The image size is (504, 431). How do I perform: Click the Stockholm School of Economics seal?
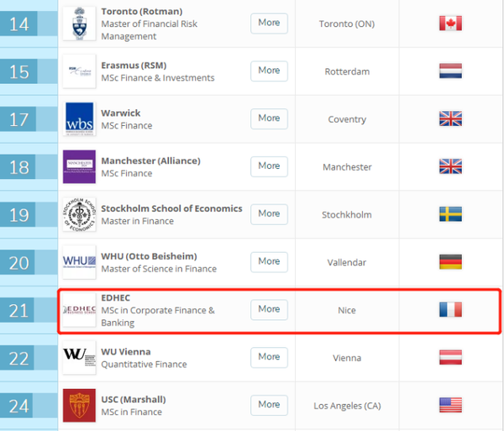[79, 214]
